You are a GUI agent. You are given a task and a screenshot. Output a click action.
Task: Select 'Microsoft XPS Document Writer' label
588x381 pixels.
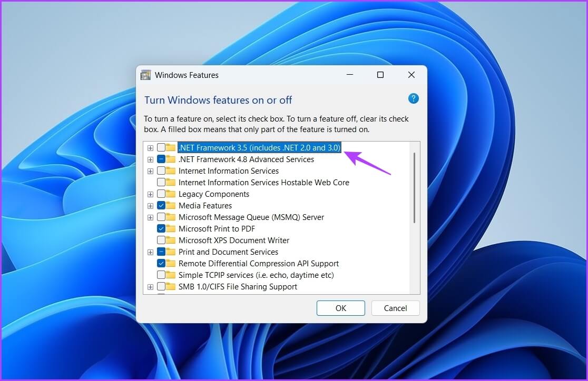(x=234, y=240)
